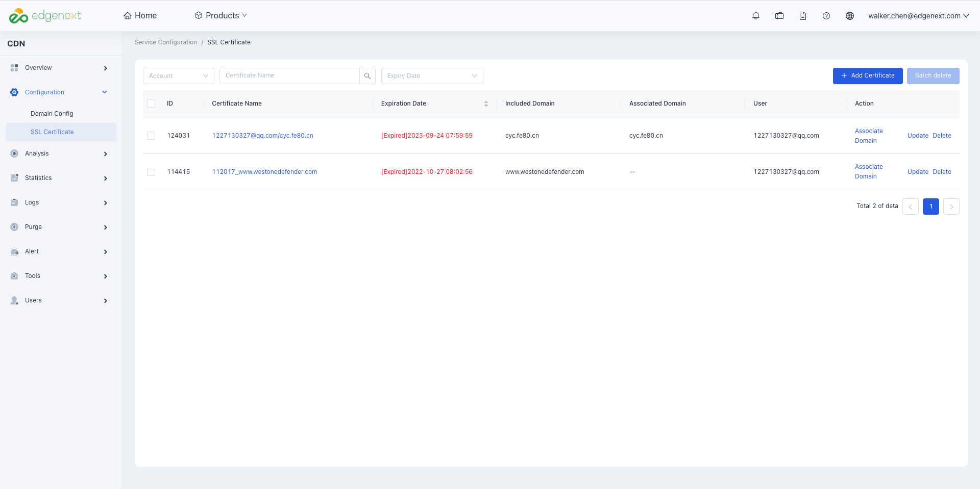Select SSL Certificate in the sidebar
The width and height of the screenshot is (980, 489).
pos(61,132)
